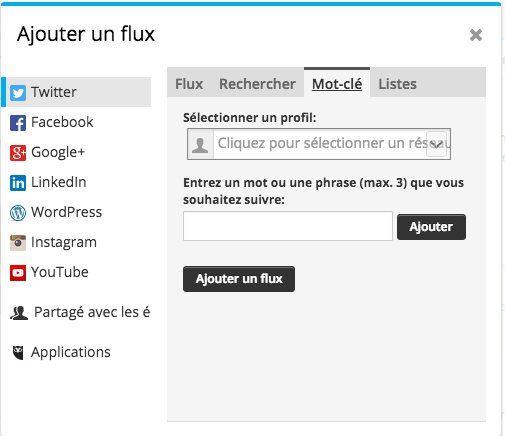The width and height of the screenshot is (505, 436).
Task: Click the Ajouter keyword button
Action: click(431, 227)
